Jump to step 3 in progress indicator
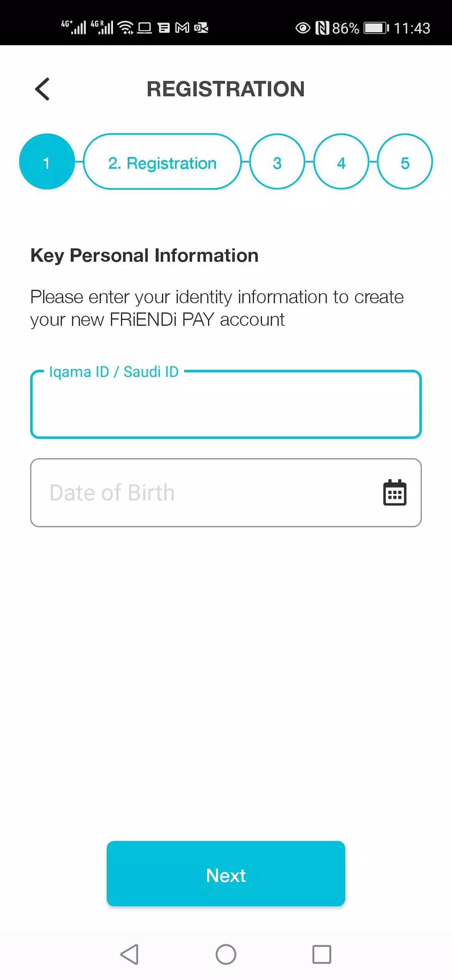The image size is (452, 980). (x=277, y=162)
